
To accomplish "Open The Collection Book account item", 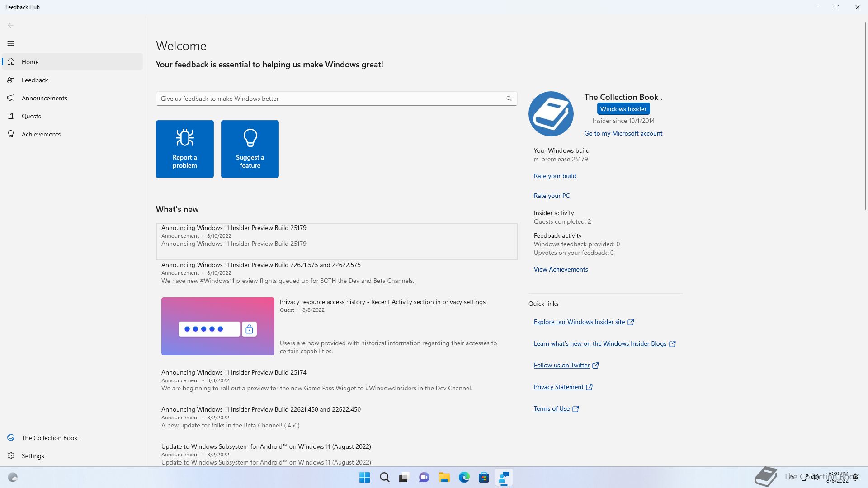I will 72,437.
